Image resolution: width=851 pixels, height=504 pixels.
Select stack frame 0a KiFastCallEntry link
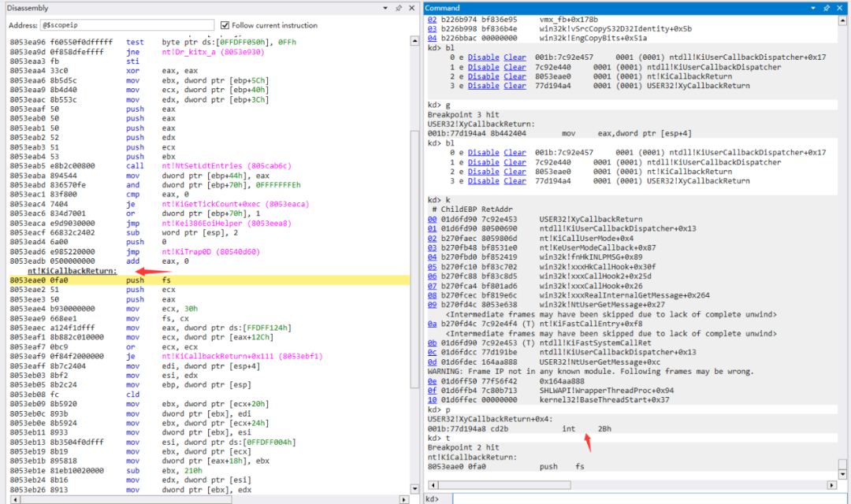pos(432,324)
